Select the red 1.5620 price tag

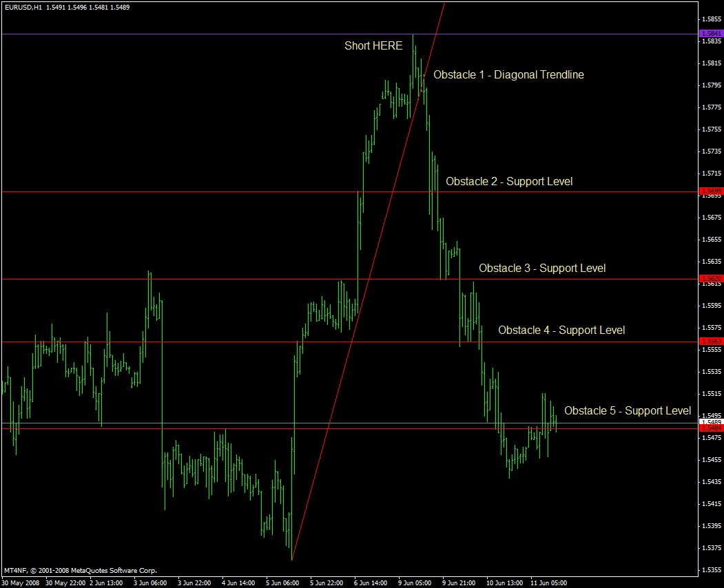710,280
